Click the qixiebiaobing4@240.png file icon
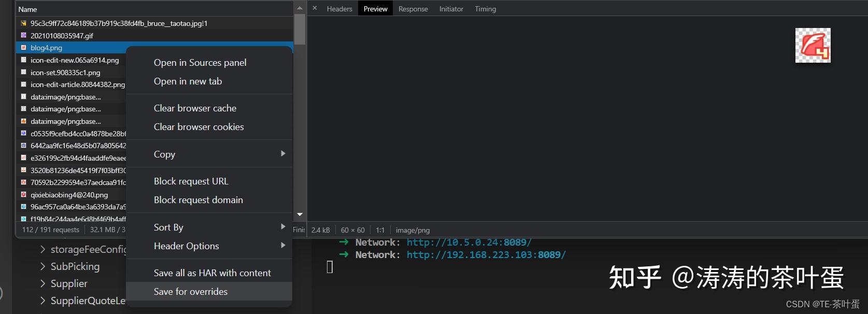The width and height of the screenshot is (868, 314). click(x=23, y=195)
